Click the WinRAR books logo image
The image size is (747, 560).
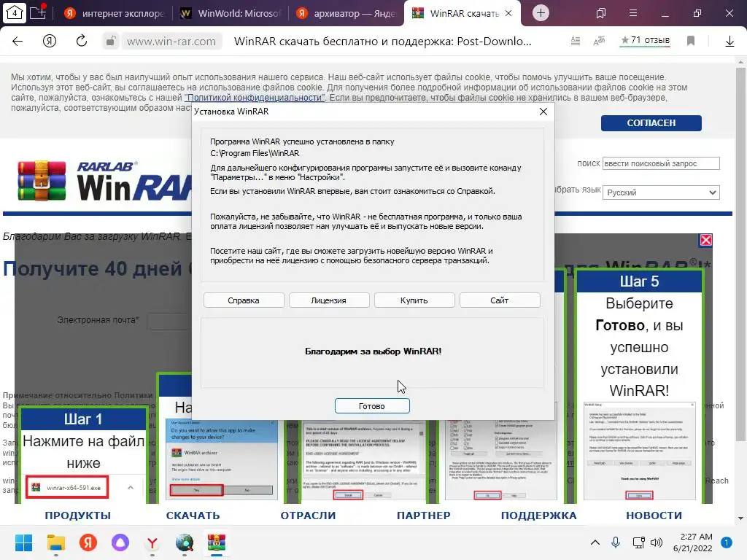(x=42, y=181)
